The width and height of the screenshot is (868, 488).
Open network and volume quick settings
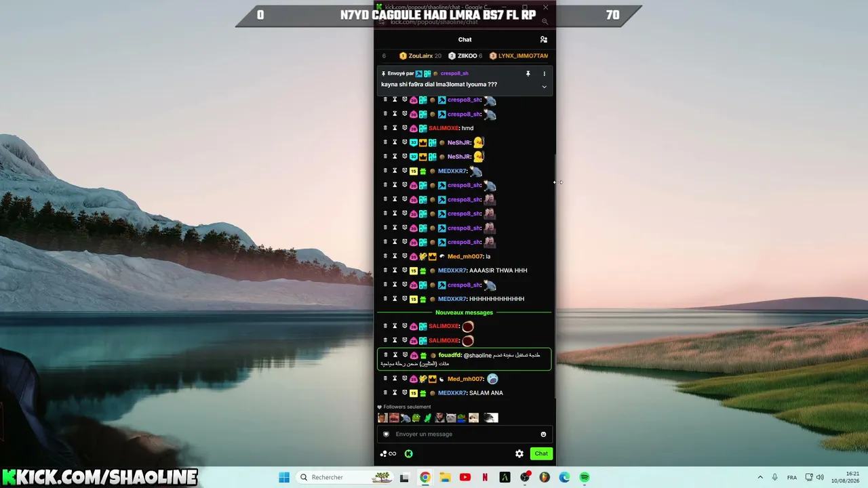[x=814, y=477]
